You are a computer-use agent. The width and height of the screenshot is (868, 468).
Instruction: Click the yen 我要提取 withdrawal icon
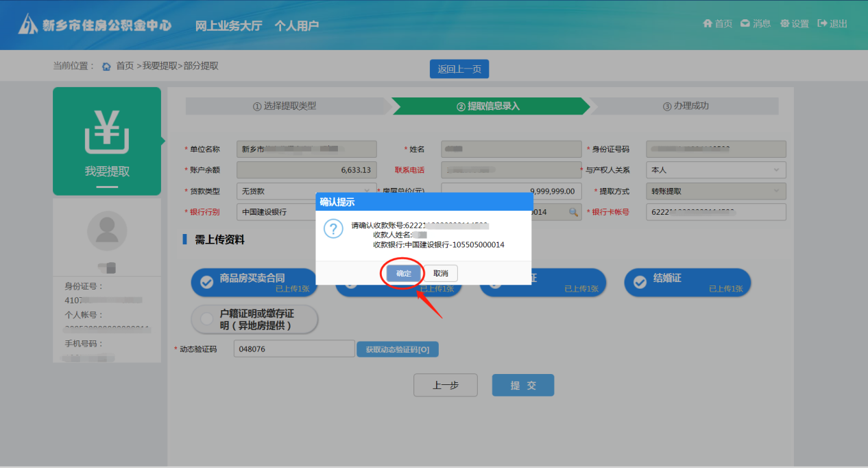107,132
